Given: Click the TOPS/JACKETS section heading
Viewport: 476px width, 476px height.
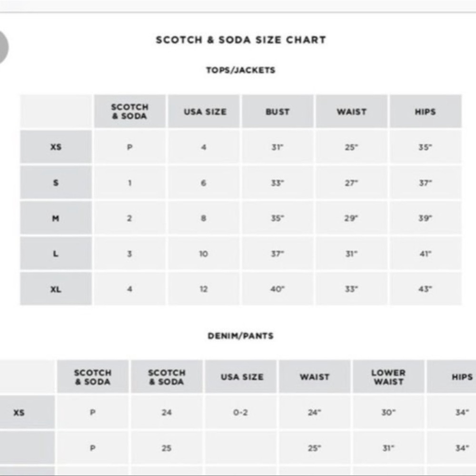Looking at the screenshot, I should (241, 70).
